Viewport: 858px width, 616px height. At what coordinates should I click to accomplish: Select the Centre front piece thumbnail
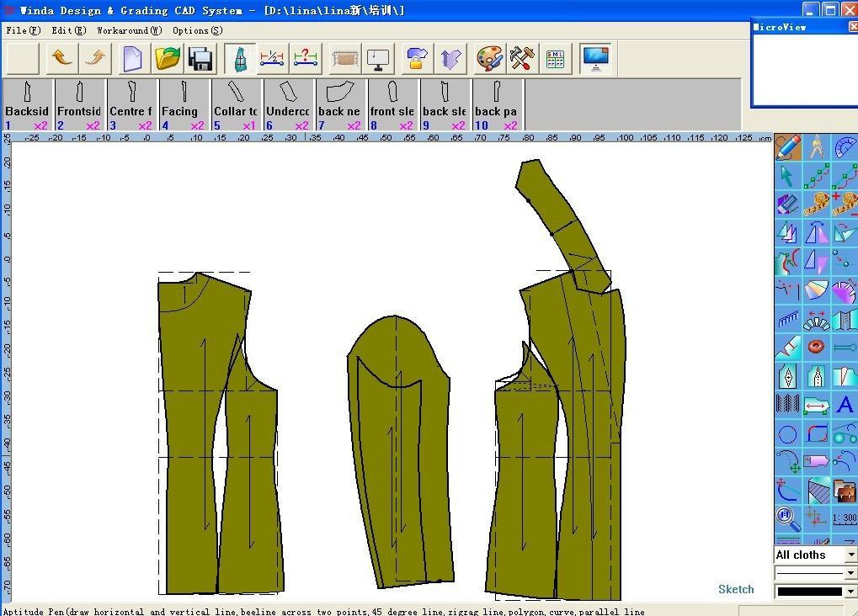pyautogui.click(x=131, y=105)
